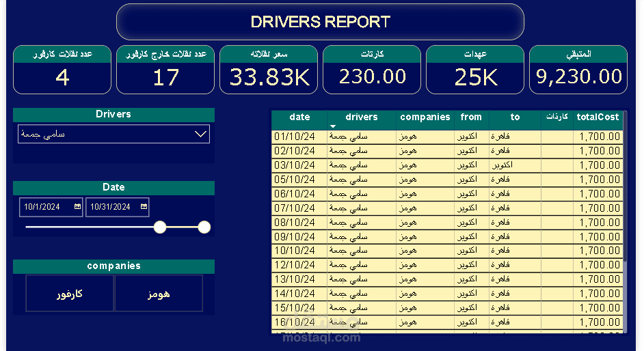
Task: Open the Drivers slicer showing سامي جمعة
Action: [113, 134]
